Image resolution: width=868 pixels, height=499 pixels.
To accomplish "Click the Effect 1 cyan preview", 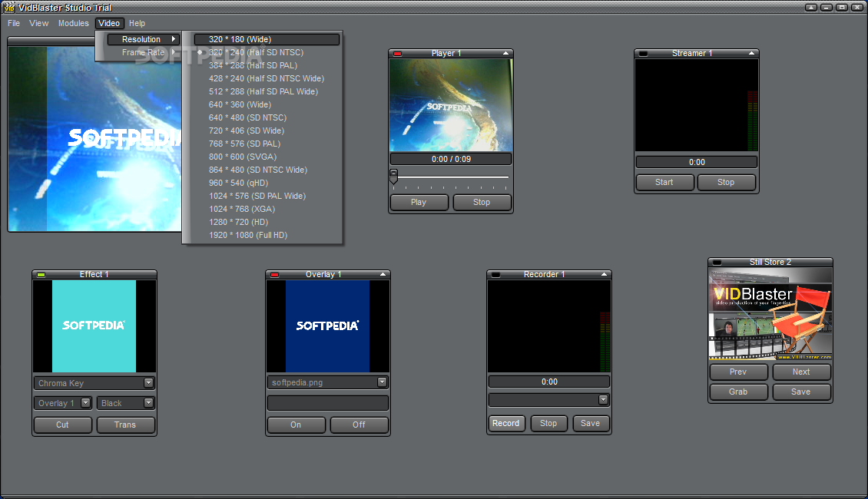I will 94,326.
